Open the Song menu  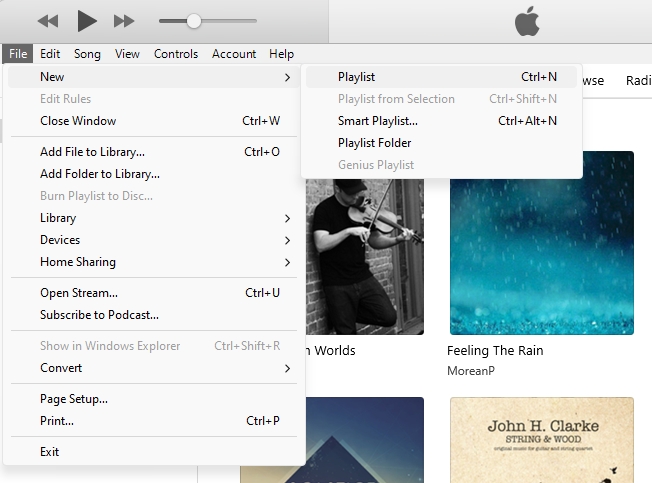87,54
